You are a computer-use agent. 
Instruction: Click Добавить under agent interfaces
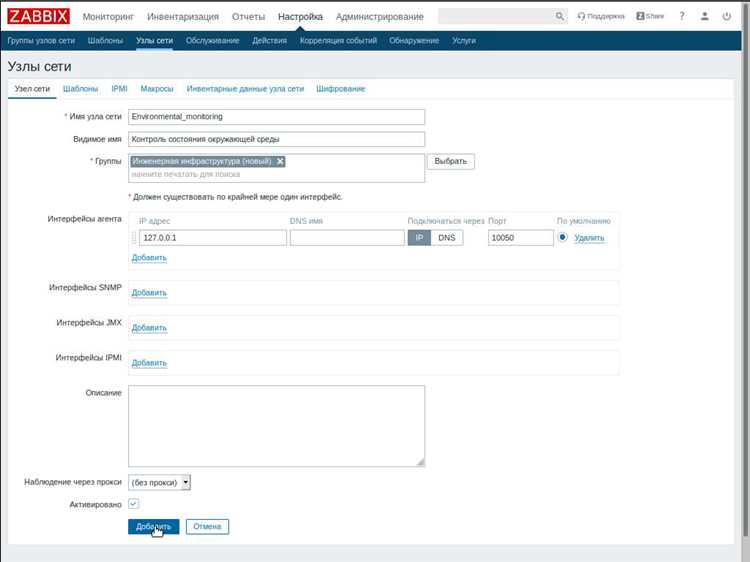(149, 258)
